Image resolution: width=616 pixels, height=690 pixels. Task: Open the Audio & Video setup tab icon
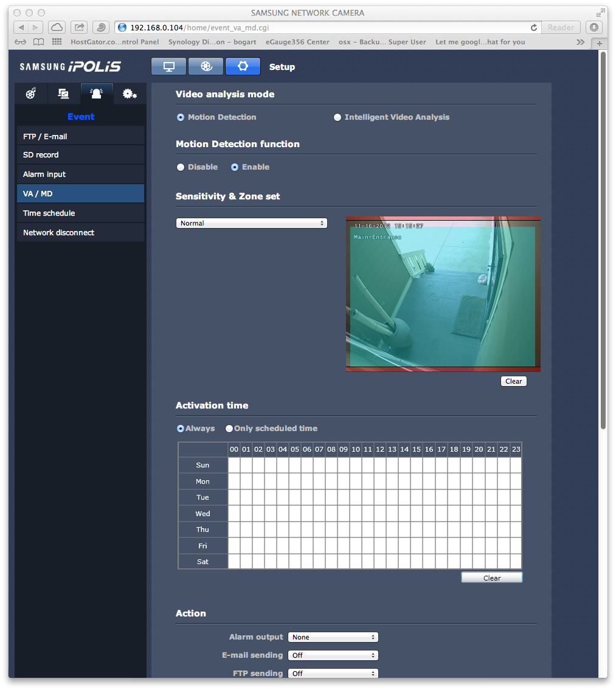pyautogui.click(x=31, y=93)
